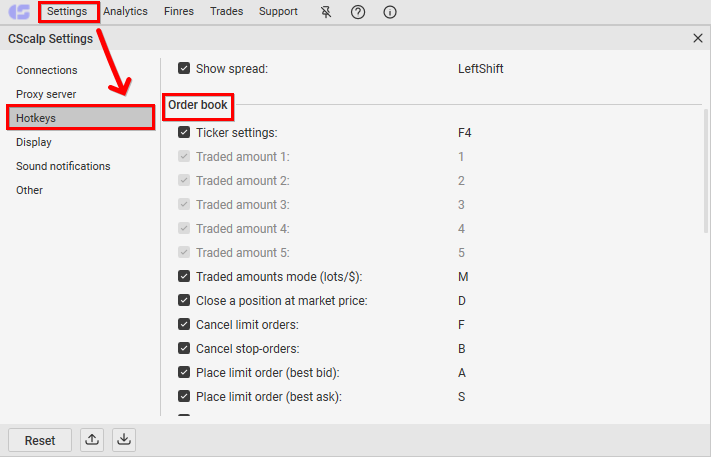Screen dimensions: 711x457
Task: Click the CScalp logo icon
Action: click(19, 12)
